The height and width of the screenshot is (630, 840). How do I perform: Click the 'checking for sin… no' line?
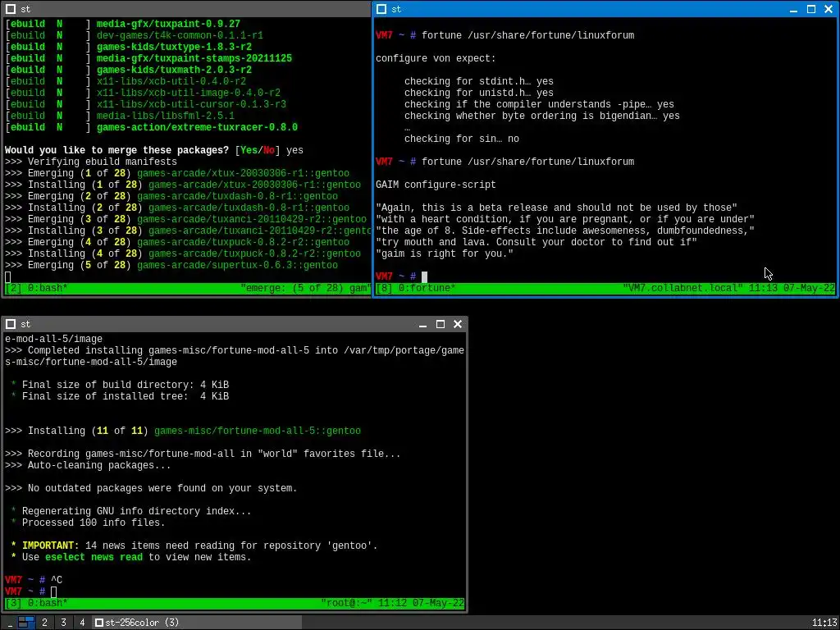[462, 139]
